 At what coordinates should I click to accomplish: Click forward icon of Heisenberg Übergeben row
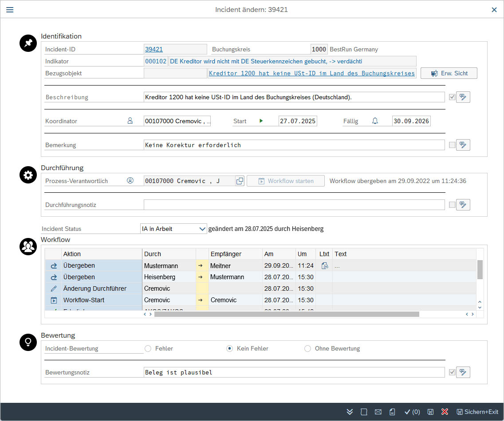coord(54,277)
